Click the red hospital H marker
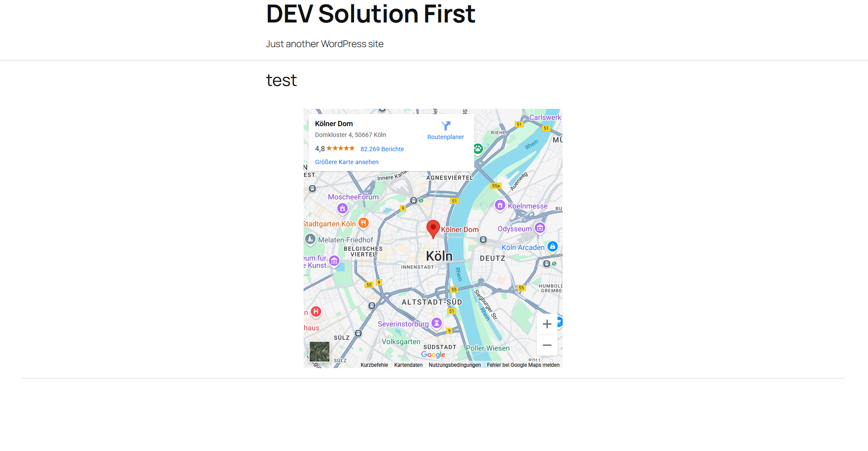 tap(316, 311)
